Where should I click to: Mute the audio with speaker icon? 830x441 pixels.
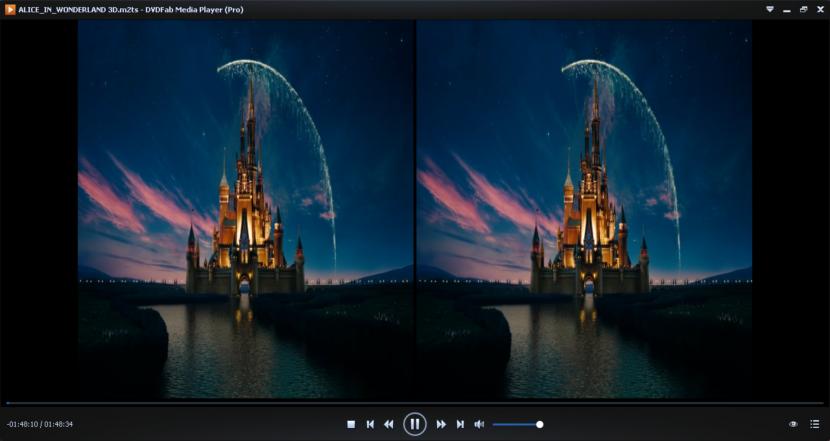tap(479, 424)
